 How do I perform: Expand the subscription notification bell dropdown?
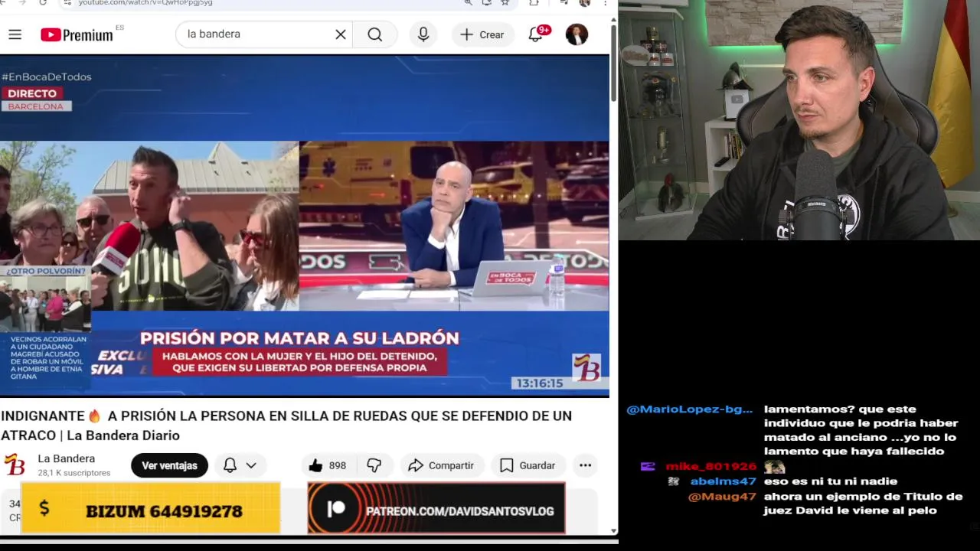(240, 465)
